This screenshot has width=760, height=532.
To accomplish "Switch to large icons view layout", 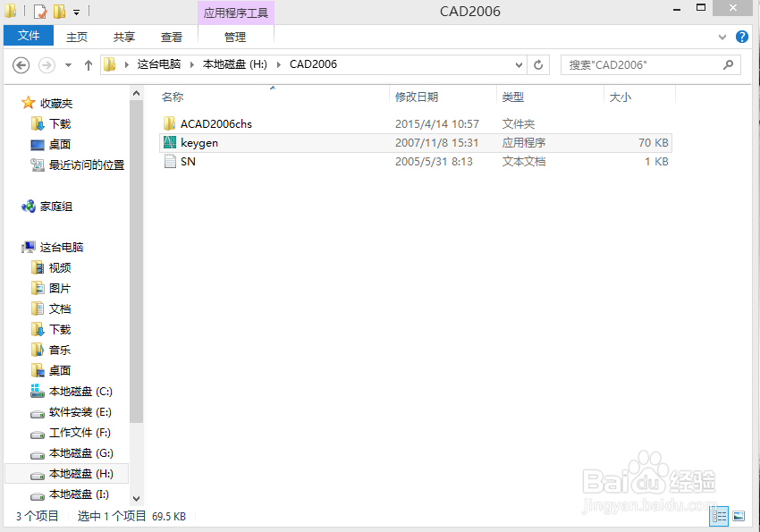I will pos(739,516).
